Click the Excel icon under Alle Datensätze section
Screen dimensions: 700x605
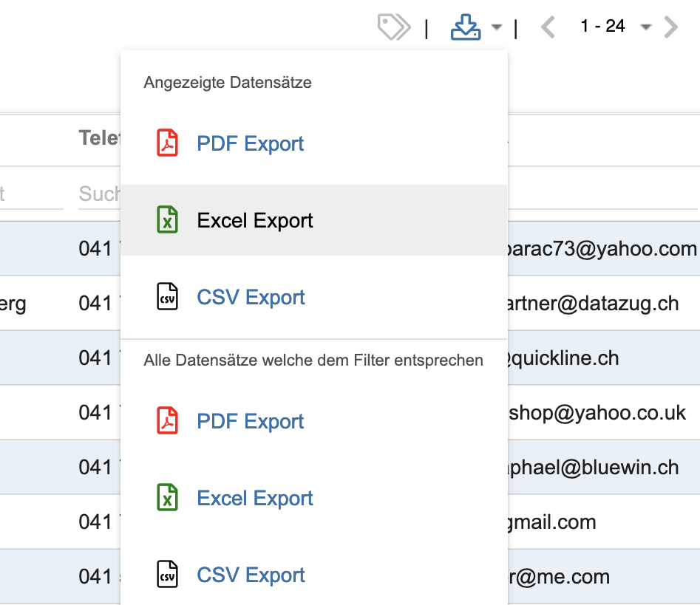(x=168, y=498)
